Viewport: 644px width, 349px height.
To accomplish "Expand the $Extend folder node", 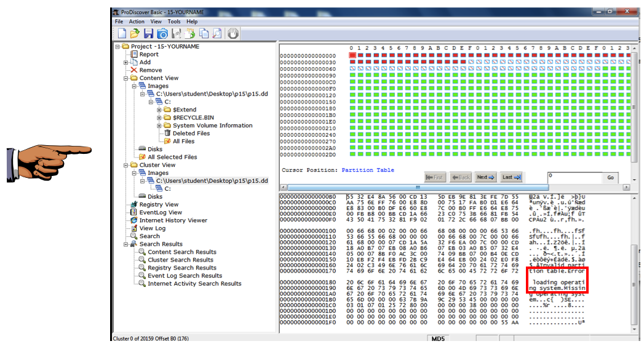I will pos(159,110).
